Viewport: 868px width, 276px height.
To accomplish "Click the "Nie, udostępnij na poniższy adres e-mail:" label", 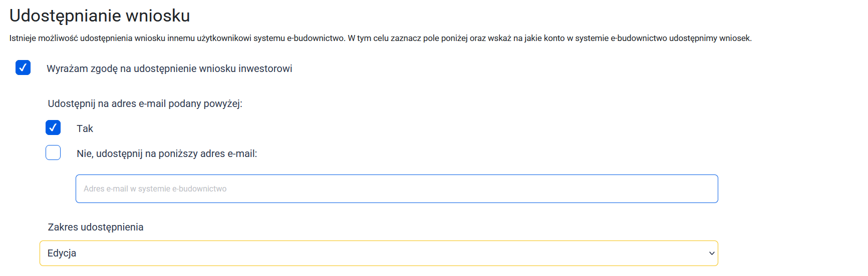I will click(x=167, y=153).
